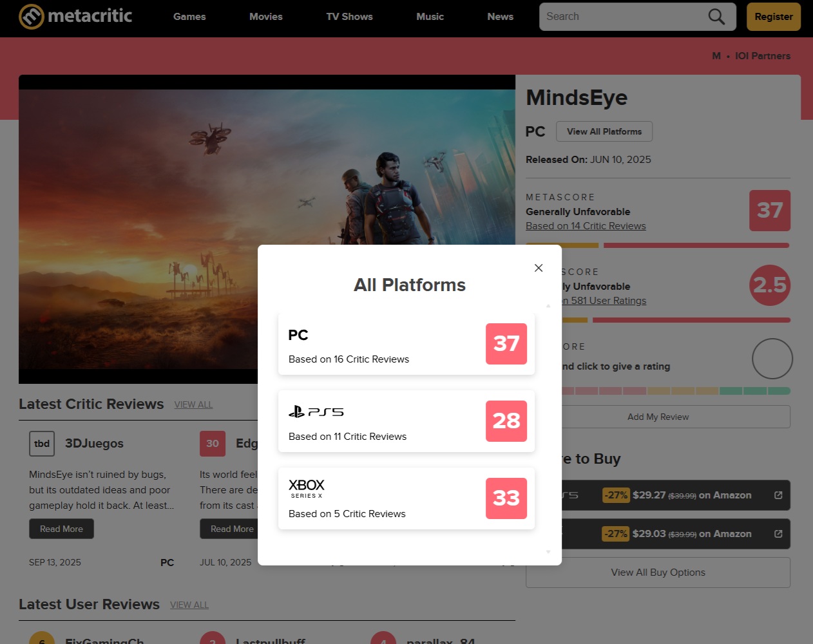Open the Games menu
813x644 pixels.
(x=189, y=17)
